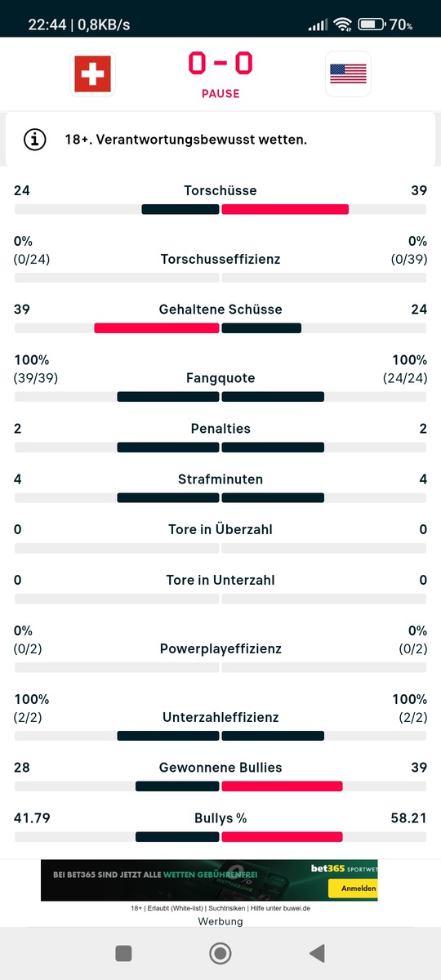
Task: Tap the red Torschüsse bar for USA
Action: pos(285,210)
